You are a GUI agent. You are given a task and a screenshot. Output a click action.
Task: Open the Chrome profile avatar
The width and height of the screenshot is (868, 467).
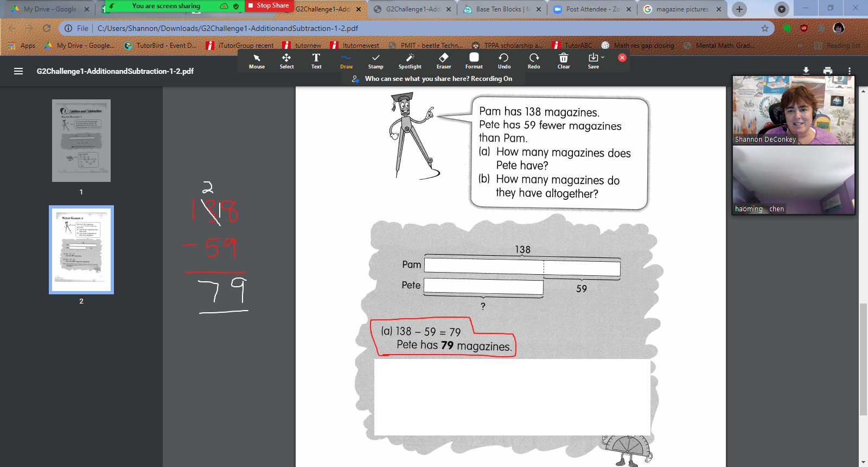click(839, 28)
